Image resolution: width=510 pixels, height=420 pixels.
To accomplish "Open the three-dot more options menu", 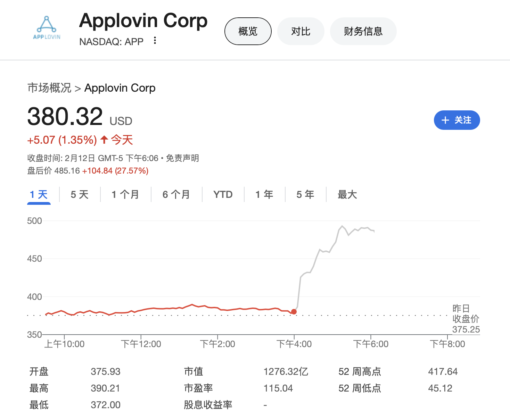I will pos(155,41).
